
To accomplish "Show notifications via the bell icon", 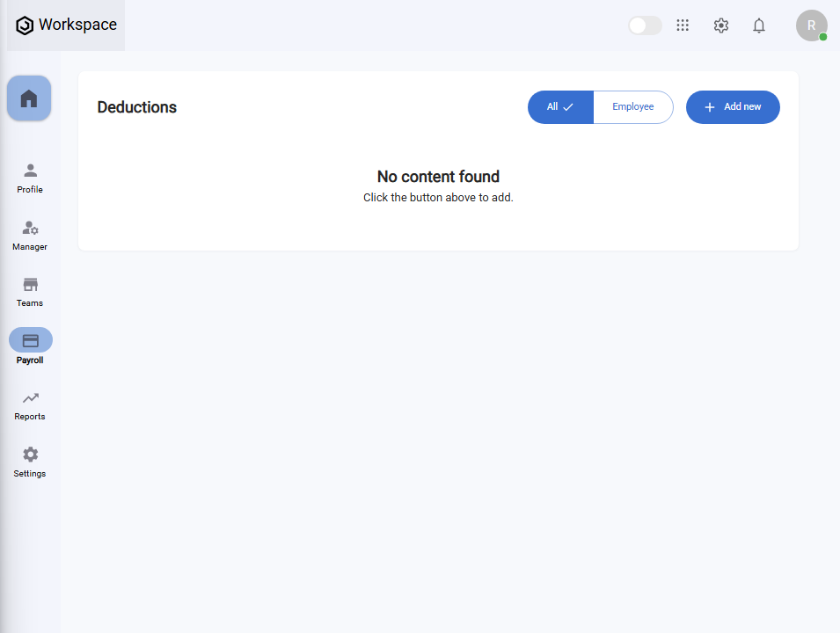I will pyautogui.click(x=759, y=25).
